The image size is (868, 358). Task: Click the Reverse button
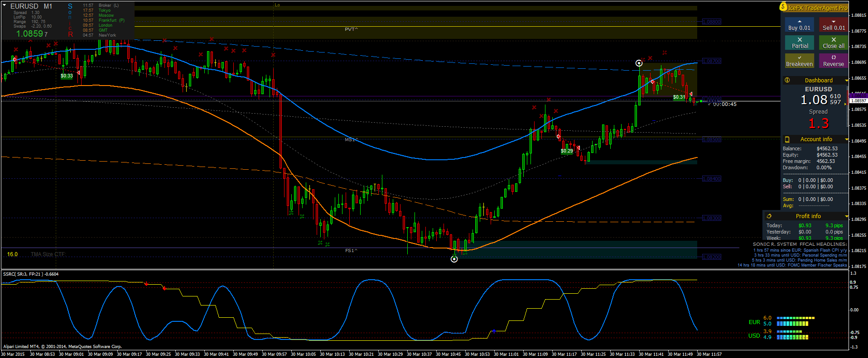click(x=834, y=61)
